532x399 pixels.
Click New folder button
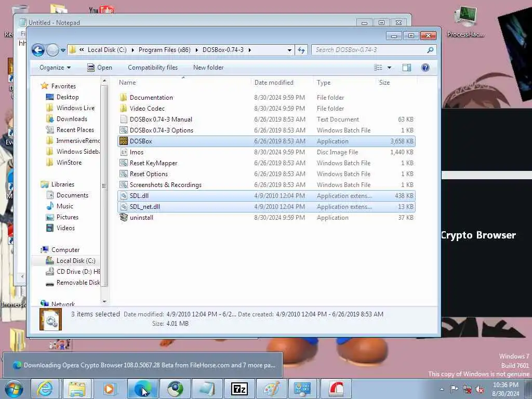[x=208, y=68]
